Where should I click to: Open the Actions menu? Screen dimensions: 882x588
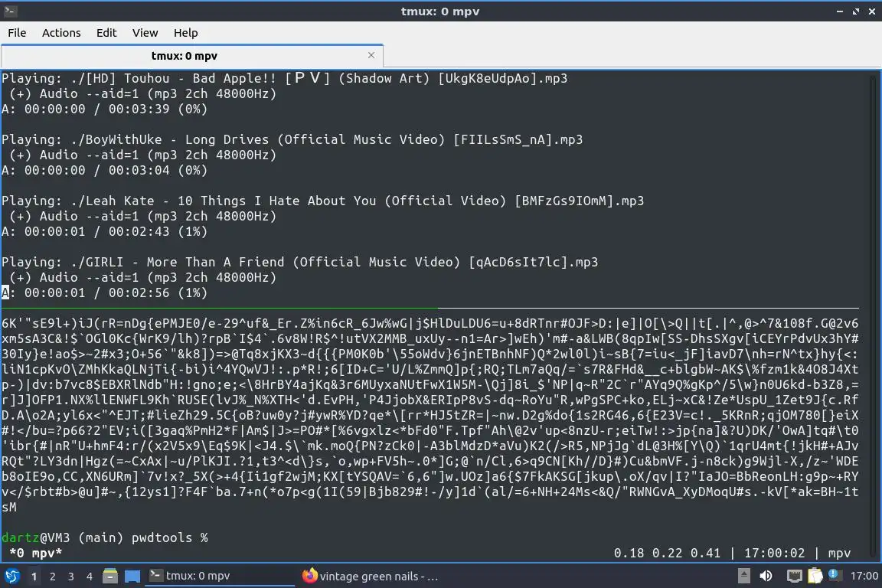pos(61,33)
